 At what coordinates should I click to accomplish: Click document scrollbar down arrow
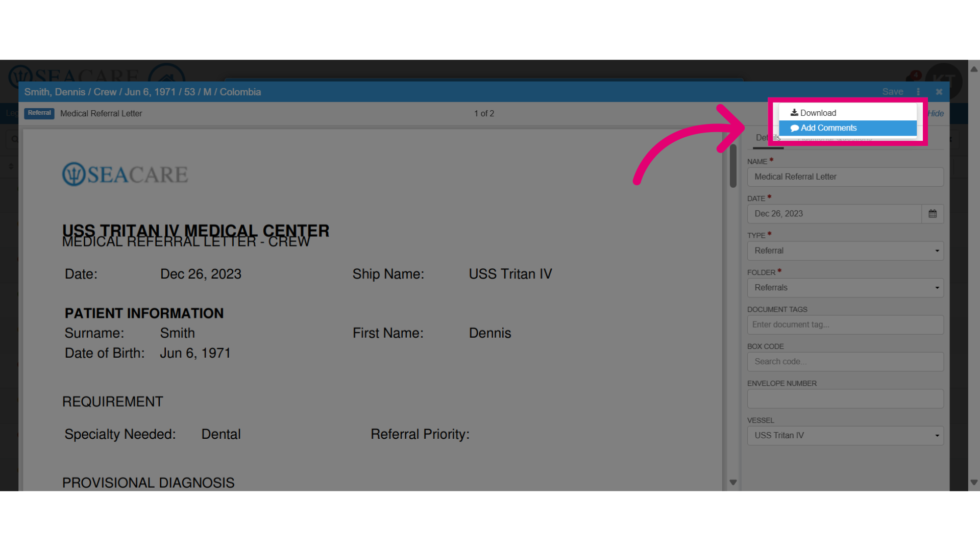tap(733, 482)
